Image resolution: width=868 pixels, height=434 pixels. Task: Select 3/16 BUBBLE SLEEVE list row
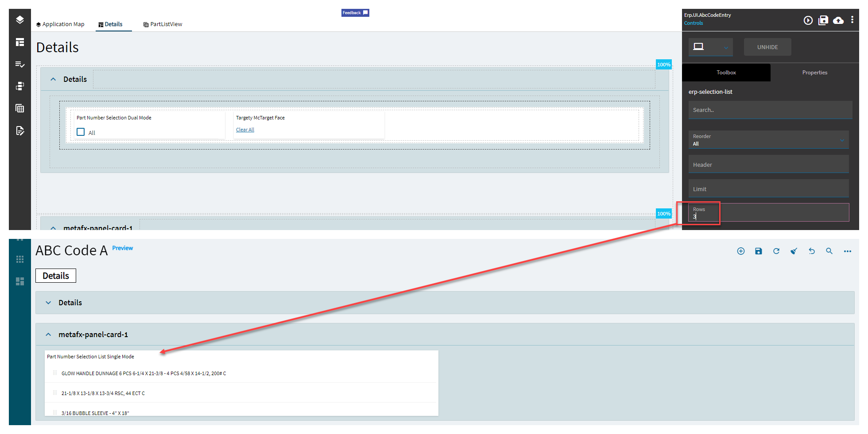[241, 411]
